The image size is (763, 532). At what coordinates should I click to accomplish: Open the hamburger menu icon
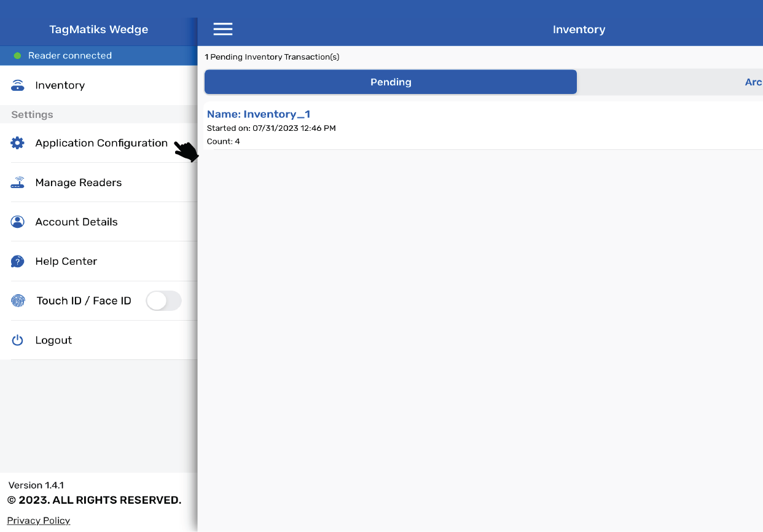click(x=222, y=29)
